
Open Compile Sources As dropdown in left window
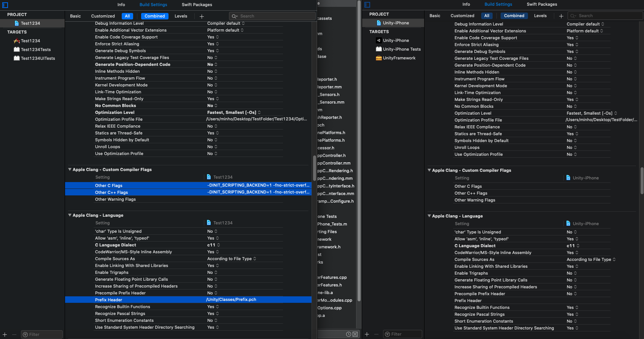[x=232, y=259]
